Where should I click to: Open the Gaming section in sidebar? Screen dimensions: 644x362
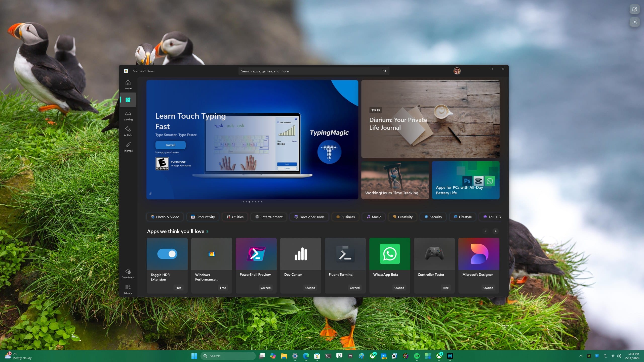coord(128,116)
